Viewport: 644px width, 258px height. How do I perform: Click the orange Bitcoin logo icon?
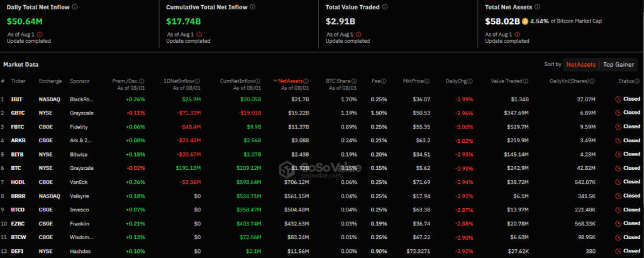[x=525, y=21]
